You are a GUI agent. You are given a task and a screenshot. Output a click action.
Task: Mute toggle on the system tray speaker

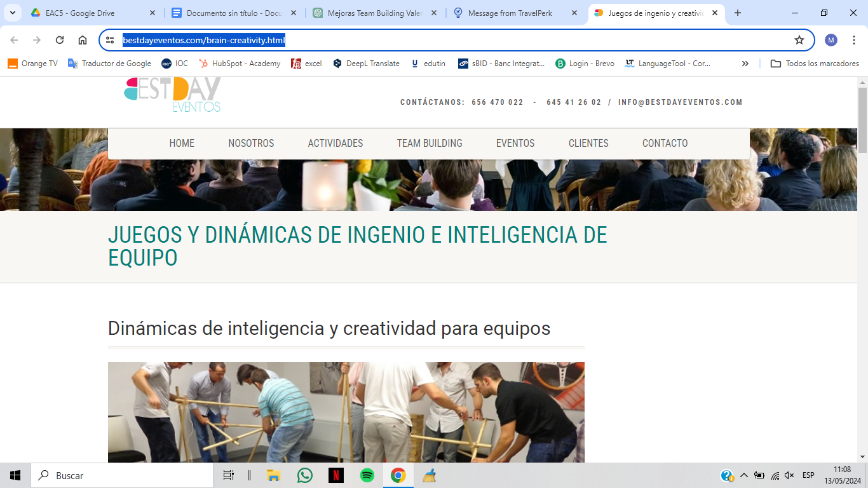[x=789, y=475]
